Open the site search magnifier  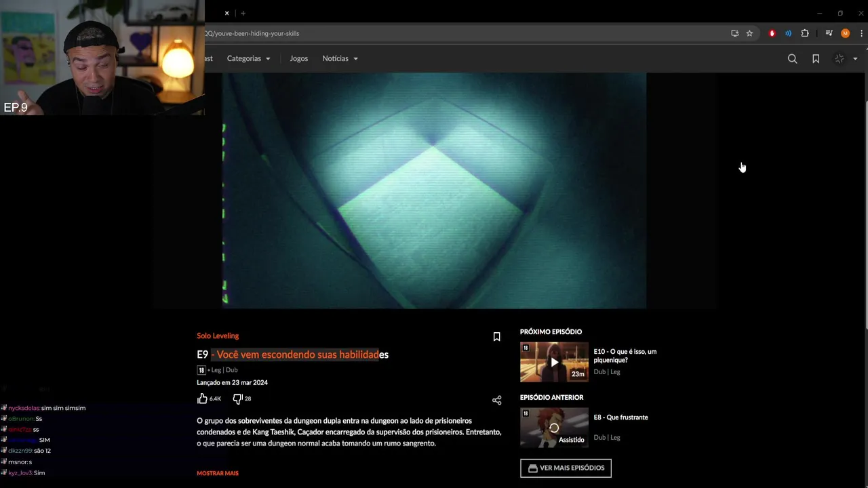[792, 59]
